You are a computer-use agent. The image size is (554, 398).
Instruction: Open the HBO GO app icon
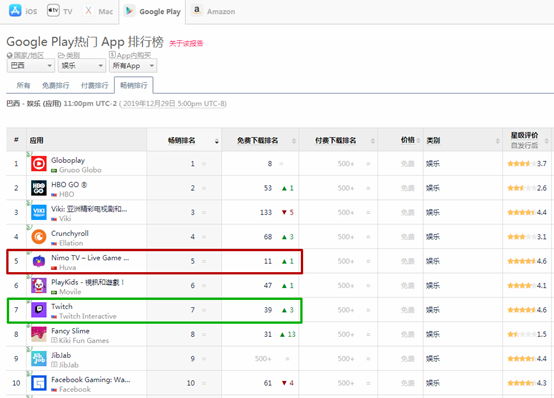[39, 188]
